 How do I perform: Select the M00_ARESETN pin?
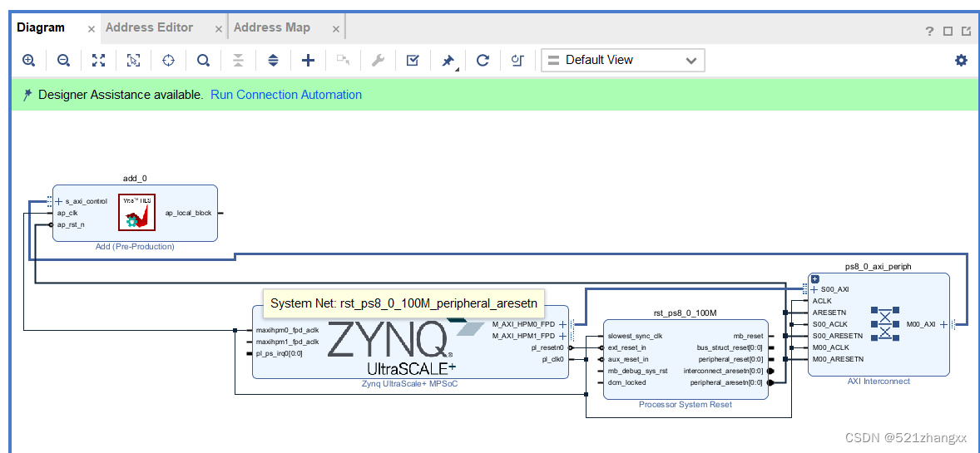click(838, 359)
